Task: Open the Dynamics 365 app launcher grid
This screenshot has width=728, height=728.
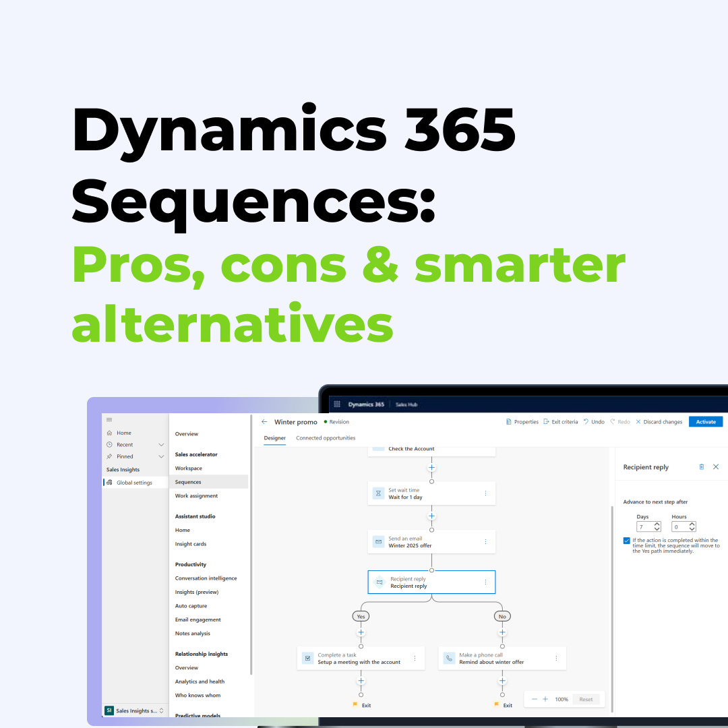Action: (x=337, y=404)
